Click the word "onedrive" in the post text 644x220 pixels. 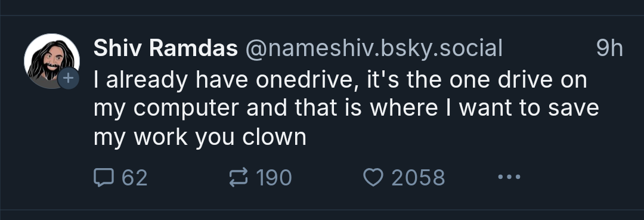(x=304, y=80)
